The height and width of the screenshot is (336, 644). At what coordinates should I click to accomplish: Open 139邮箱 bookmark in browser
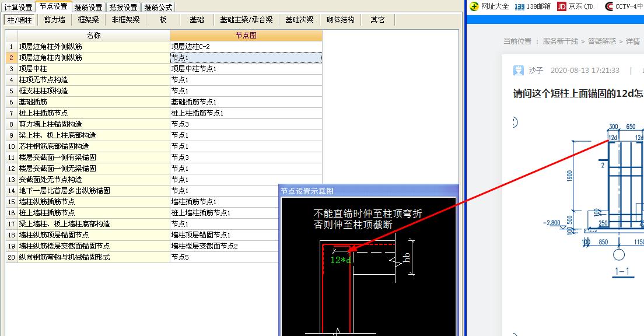(x=532, y=6)
